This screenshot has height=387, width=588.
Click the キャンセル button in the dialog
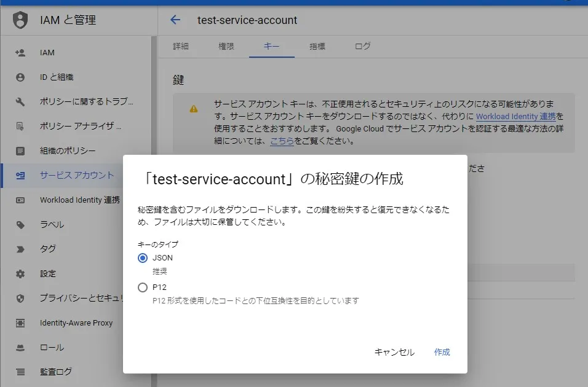coord(394,352)
